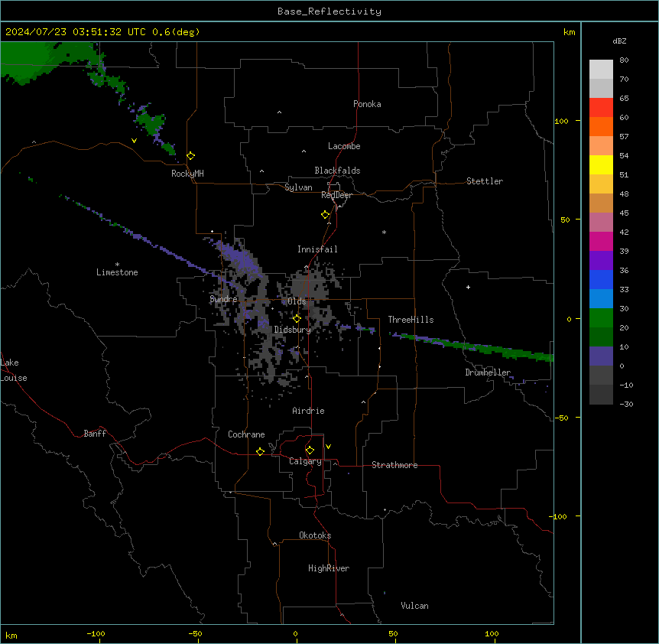Click the white plus marker north of Drumheller

pos(468,287)
